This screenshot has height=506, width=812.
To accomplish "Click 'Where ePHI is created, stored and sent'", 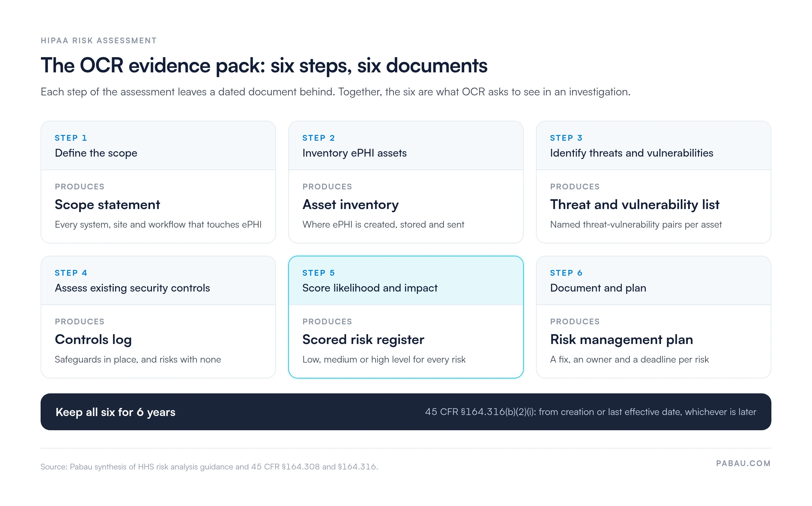I will [x=383, y=225].
